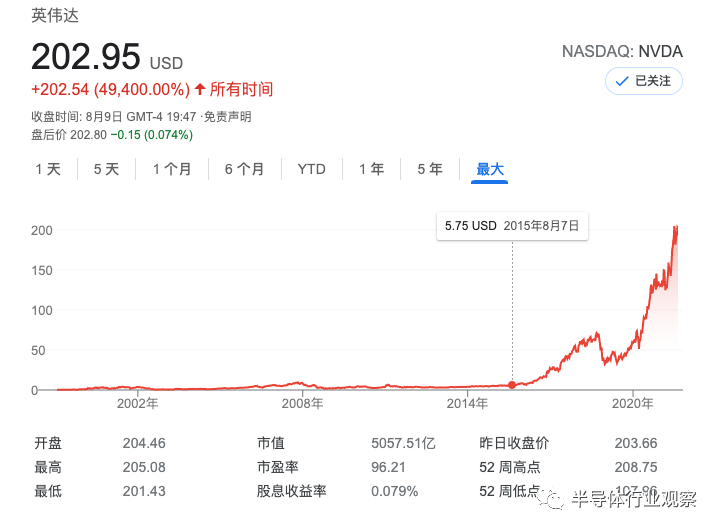
Task: Click the 市盈率 value 96.21
Action: tap(388, 467)
